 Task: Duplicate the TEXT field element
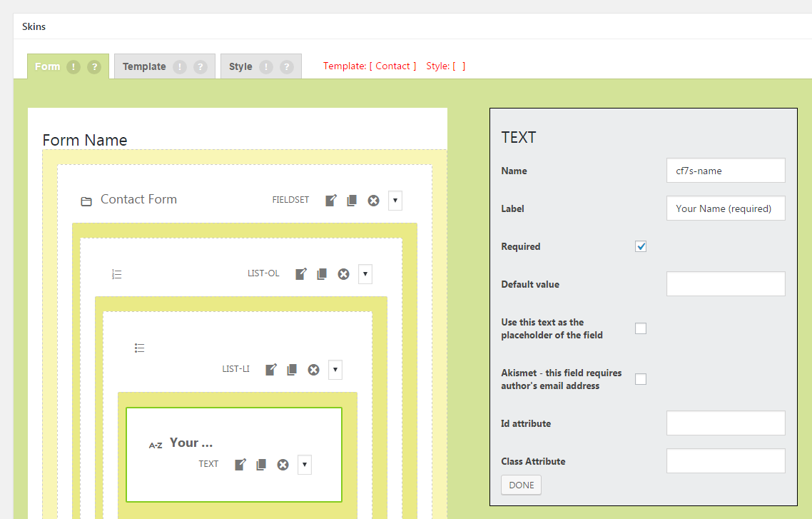261,465
